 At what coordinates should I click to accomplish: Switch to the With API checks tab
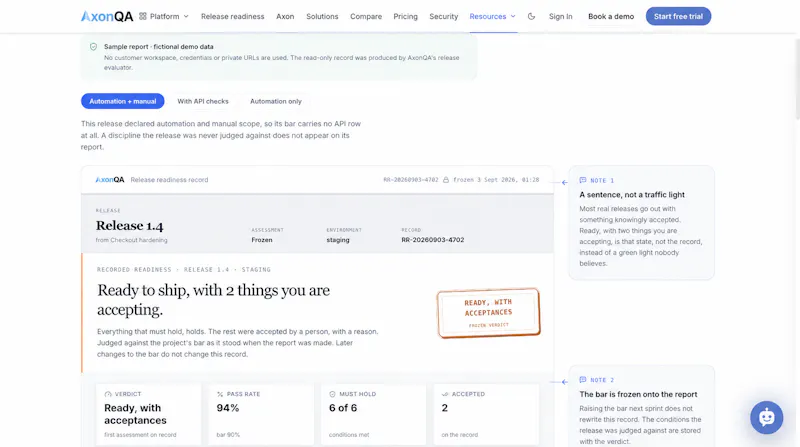coord(203,101)
